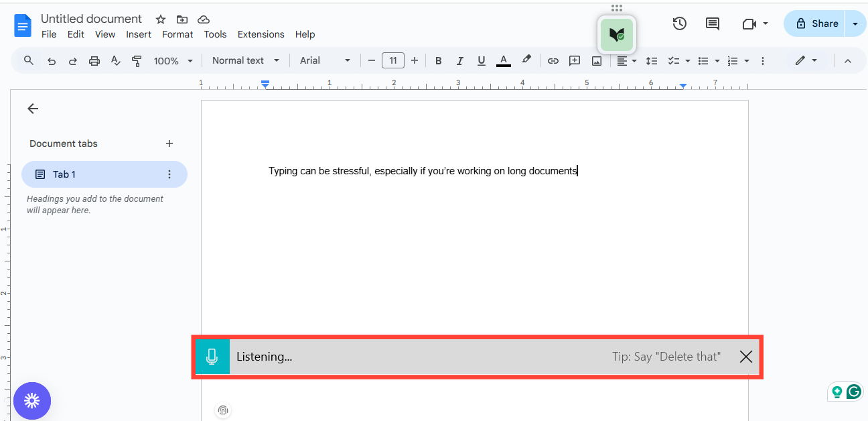Open the comments history icon
Image resolution: width=868 pixels, height=421 pixels.
tap(712, 23)
